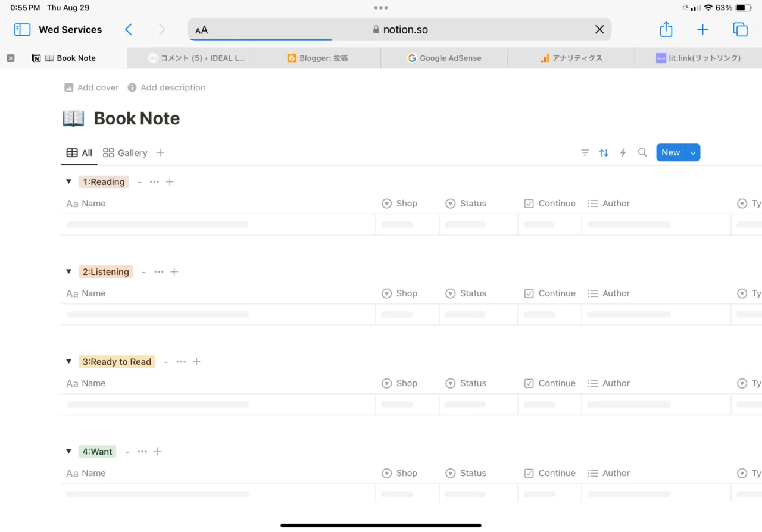Click the notion.so address field
The width and height of the screenshot is (762, 532).
(x=400, y=30)
